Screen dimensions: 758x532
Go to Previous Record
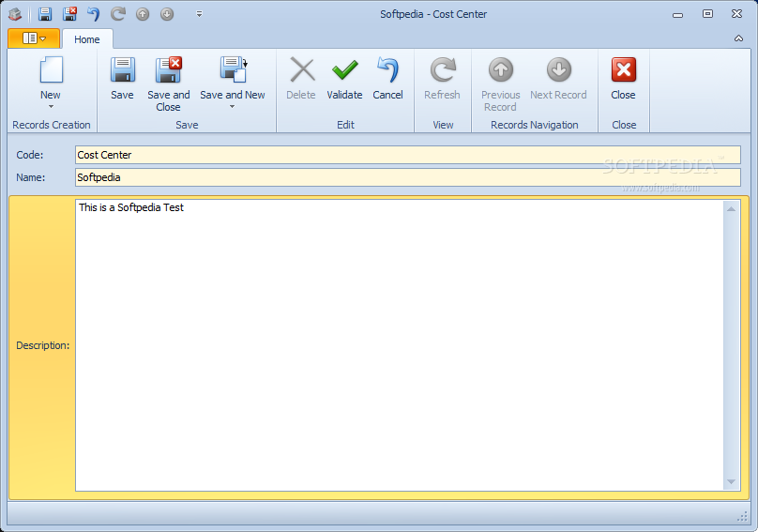click(500, 84)
